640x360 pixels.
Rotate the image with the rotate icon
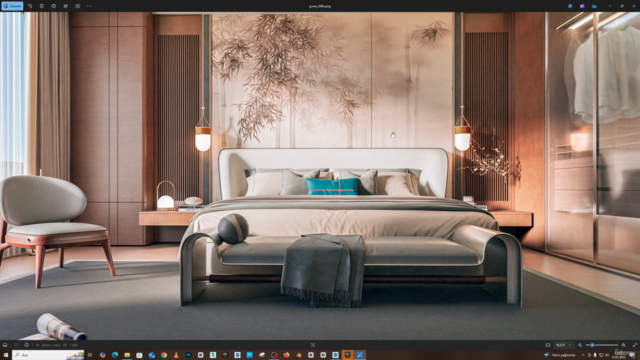point(30,6)
